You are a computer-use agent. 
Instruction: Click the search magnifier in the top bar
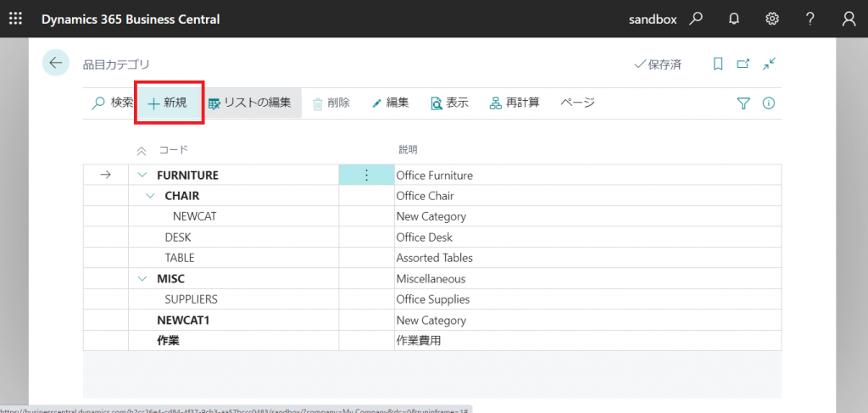[x=696, y=19]
